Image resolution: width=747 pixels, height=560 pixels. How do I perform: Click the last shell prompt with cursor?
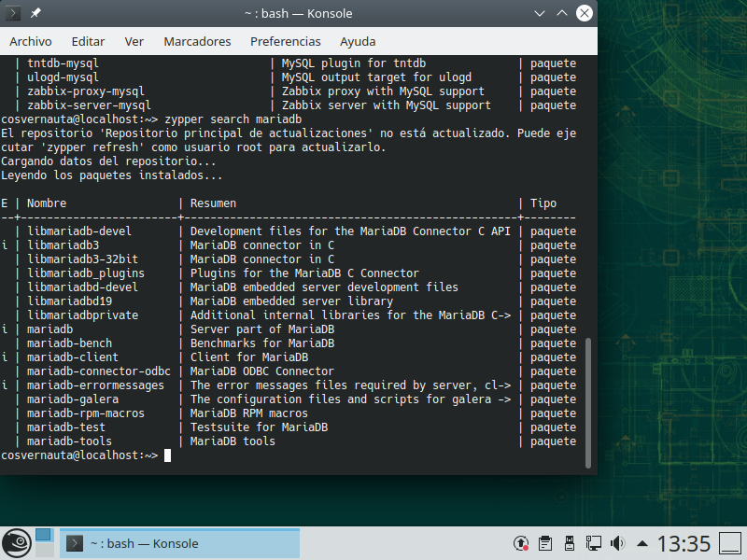pos(86,455)
